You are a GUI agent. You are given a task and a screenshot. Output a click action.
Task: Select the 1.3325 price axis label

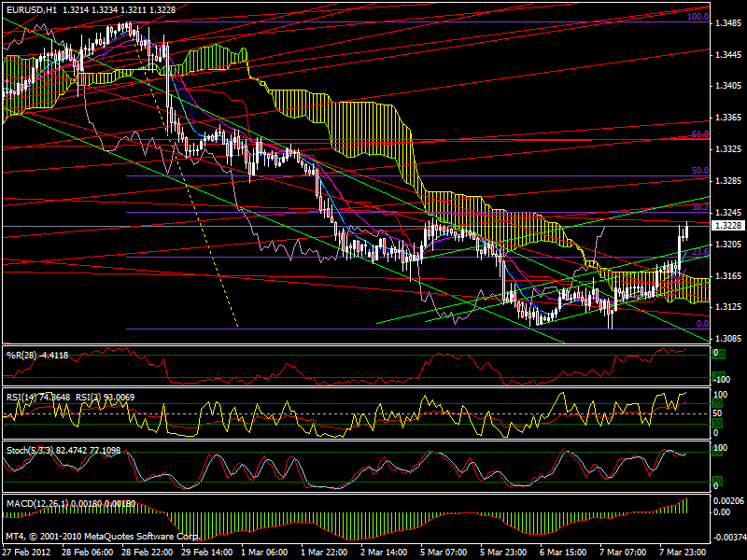(x=728, y=149)
